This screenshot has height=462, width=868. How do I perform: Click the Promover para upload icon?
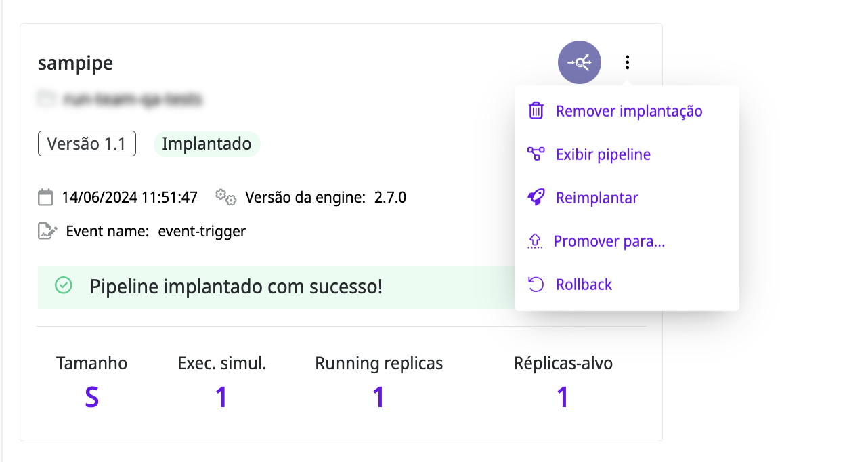pos(535,241)
